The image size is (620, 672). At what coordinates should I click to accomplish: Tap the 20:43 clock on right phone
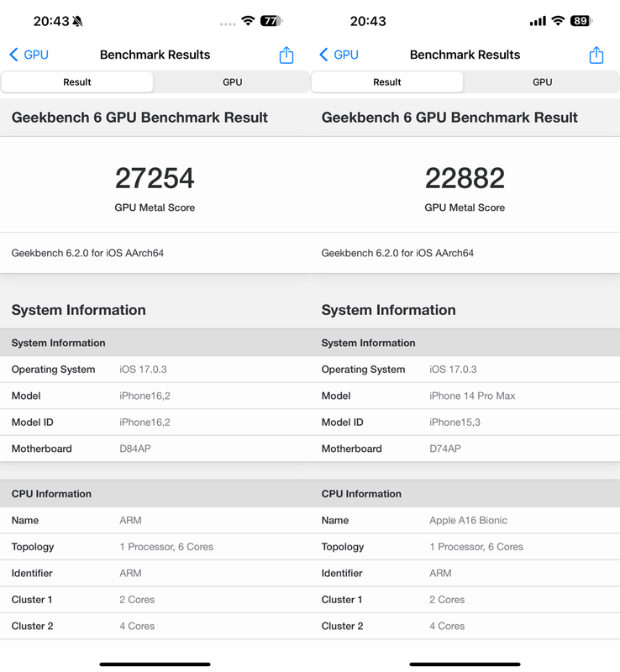pos(368,21)
